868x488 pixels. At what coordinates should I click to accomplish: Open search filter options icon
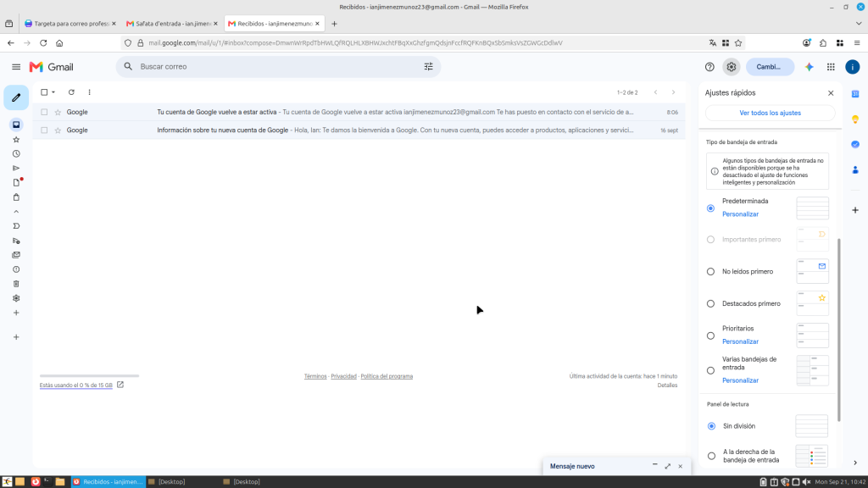tap(428, 67)
